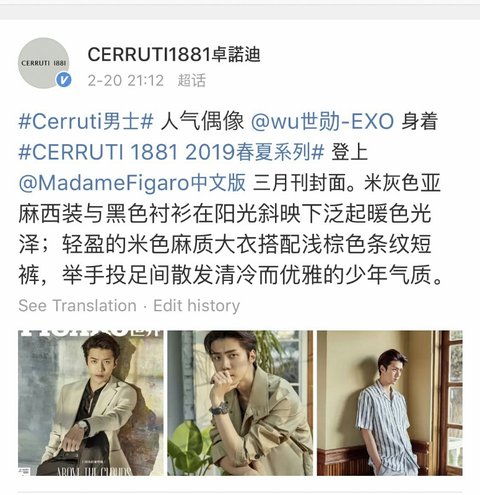This screenshot has height=495, width=480.
Task: View the post's Edit history
Action: pyautogui.click(x=197, y=306)
